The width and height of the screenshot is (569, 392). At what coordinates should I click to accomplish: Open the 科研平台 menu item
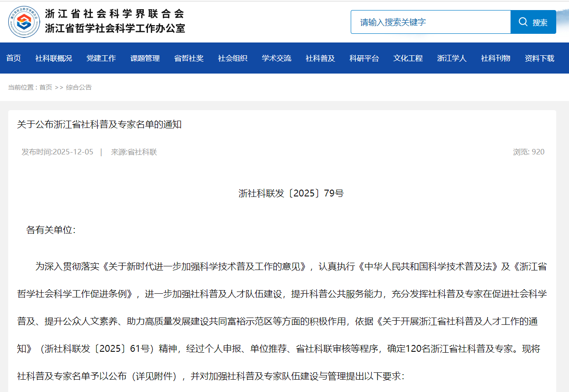coord(364,58)
